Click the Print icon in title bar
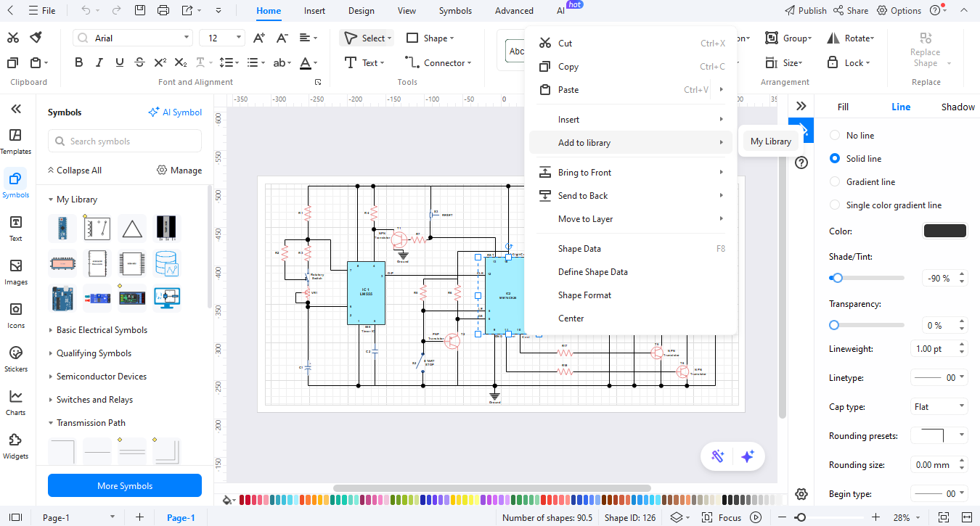 point(163,10)
